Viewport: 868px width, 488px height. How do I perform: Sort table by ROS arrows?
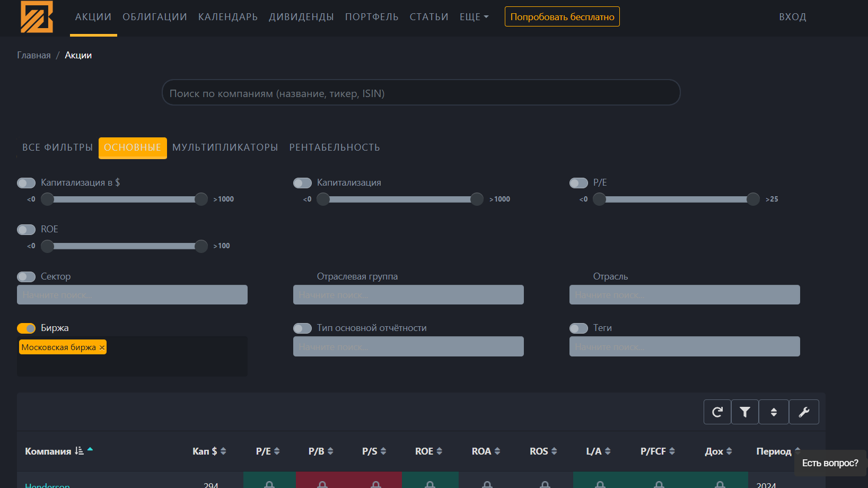(x=554, y=451)
